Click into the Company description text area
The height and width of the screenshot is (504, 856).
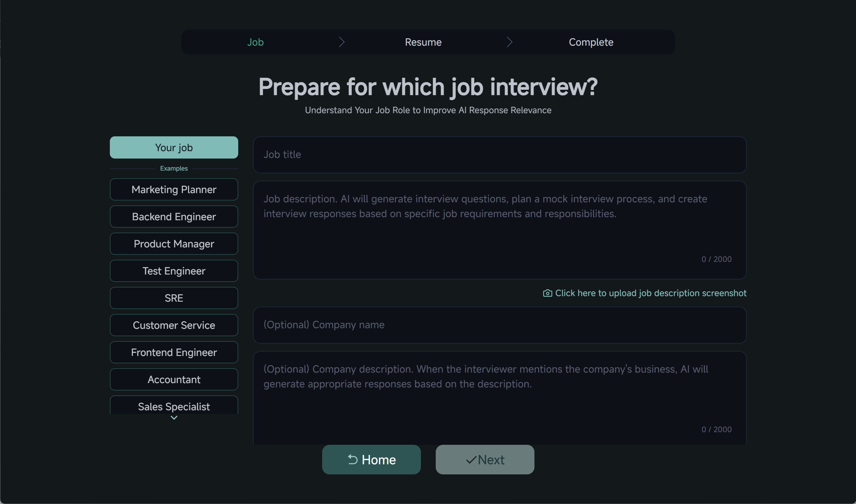click(x=500, y=398)
